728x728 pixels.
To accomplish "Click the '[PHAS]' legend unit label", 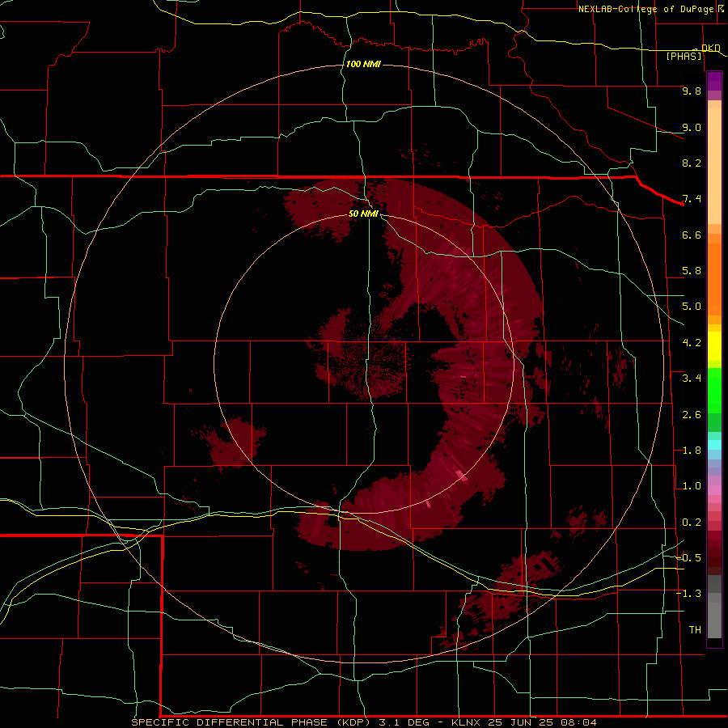I will (x=684, y=56).
